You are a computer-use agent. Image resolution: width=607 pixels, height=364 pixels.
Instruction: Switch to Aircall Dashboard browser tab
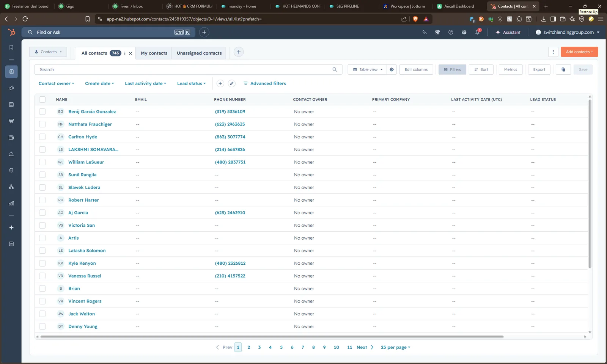click(x=459, y=6)
